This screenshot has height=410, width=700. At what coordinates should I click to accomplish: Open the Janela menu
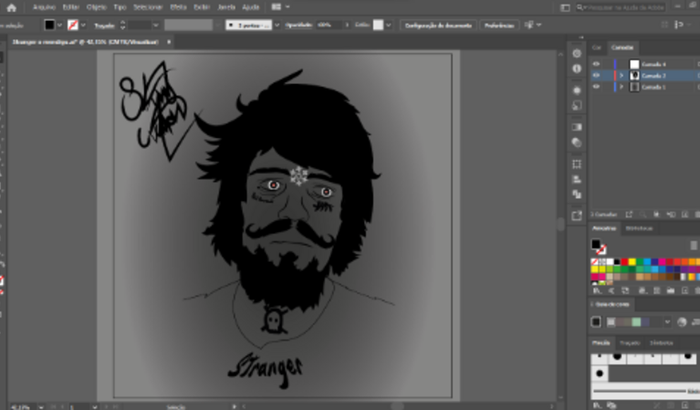click(x=226, y=7)
